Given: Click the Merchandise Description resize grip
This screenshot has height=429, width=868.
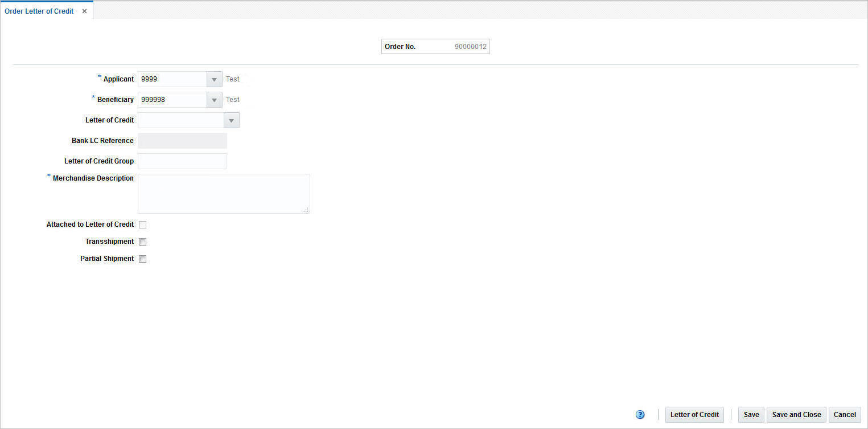Looking at the screenshot, I should click(306, 210).
